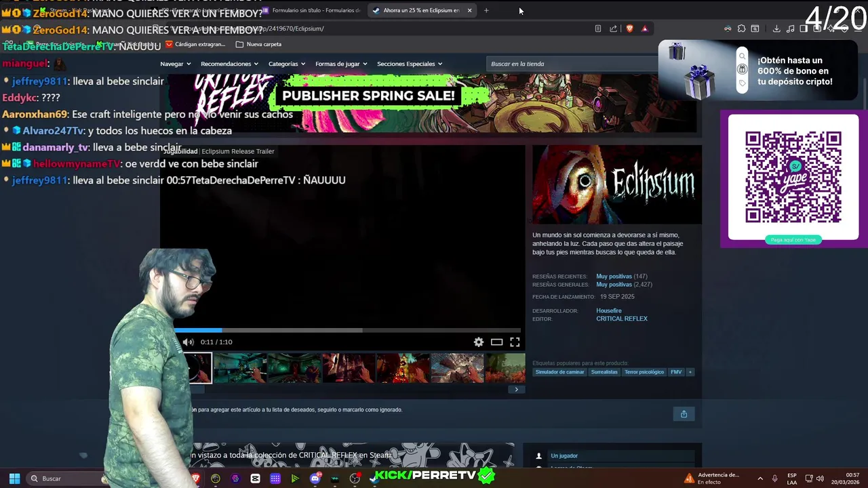Click the 600% bono crypto ad text
The width and height of the screenshot is (868, 488).
pyautogui.click(x=795, y=71)
